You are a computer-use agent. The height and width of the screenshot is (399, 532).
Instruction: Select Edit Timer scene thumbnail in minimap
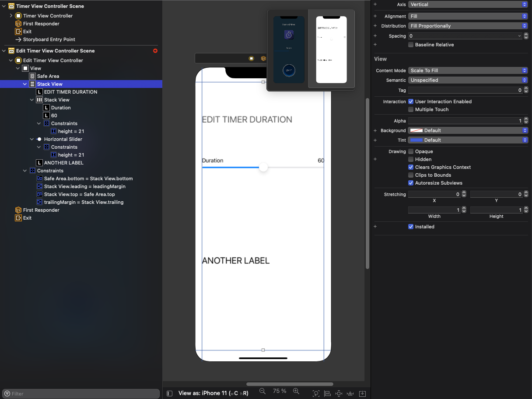[x=331, y=49]
